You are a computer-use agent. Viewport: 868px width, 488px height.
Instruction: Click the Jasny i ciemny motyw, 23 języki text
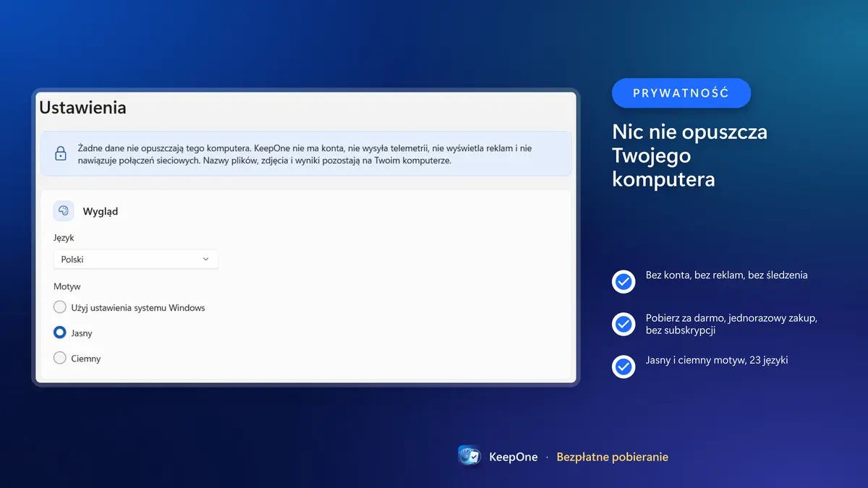coord(717,360)
